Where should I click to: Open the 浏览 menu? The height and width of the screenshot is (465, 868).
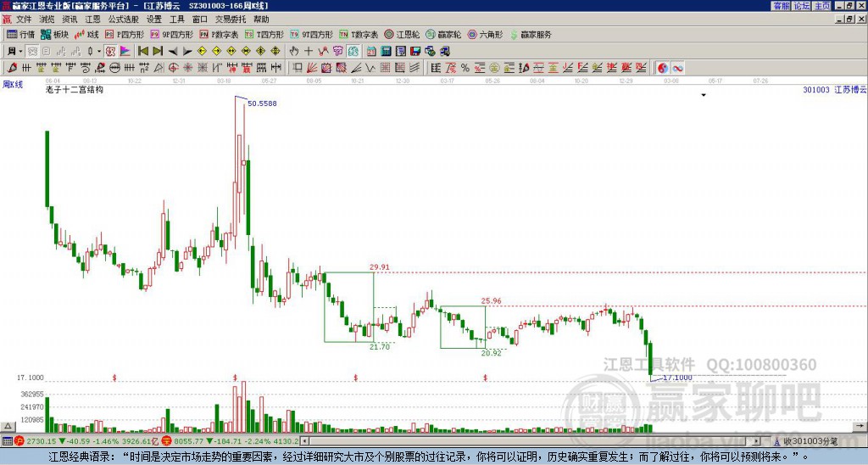coord(47,20)
